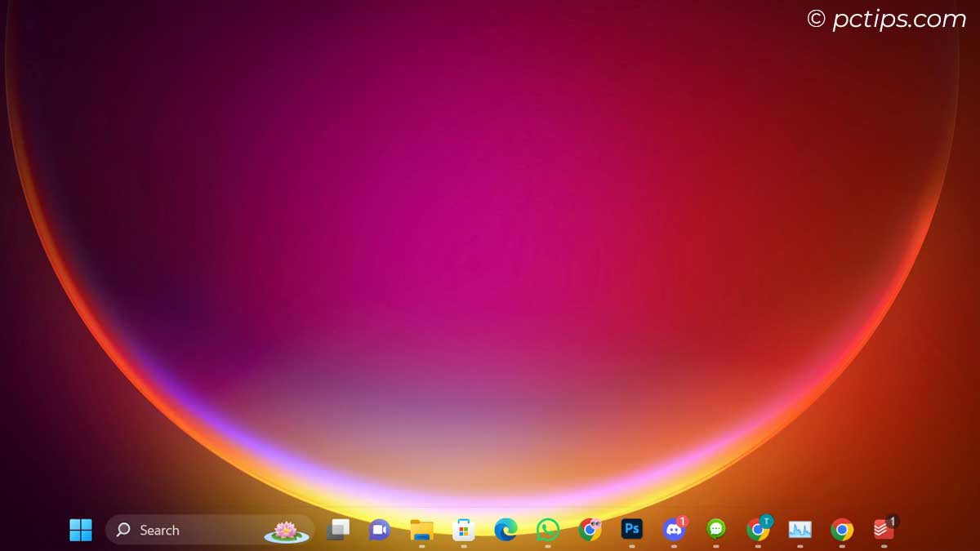Viewport: 980px width, 551px height.
Task: Open Task Manager from the taskbar
Action: 800,530
